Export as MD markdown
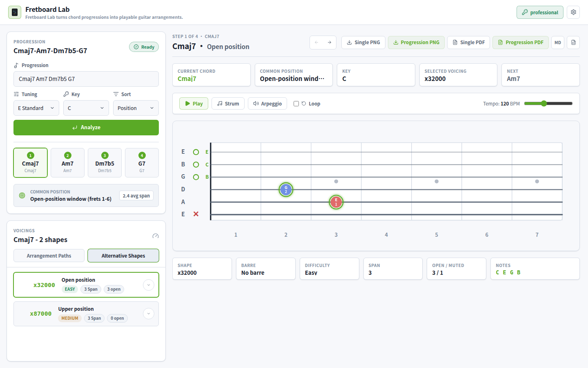 (x=558, y=43)
